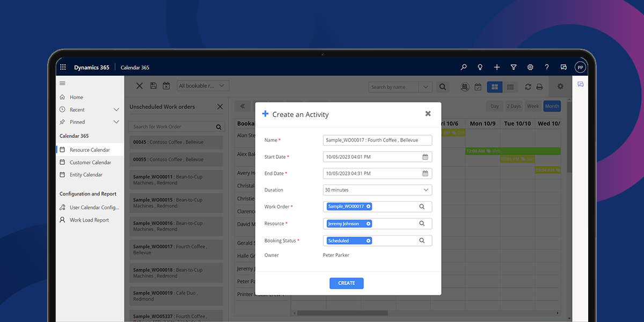The width and height of the screenshot is (644, 322).
Task: Click the save disk icon in toolbar
Action: (153, 86)
